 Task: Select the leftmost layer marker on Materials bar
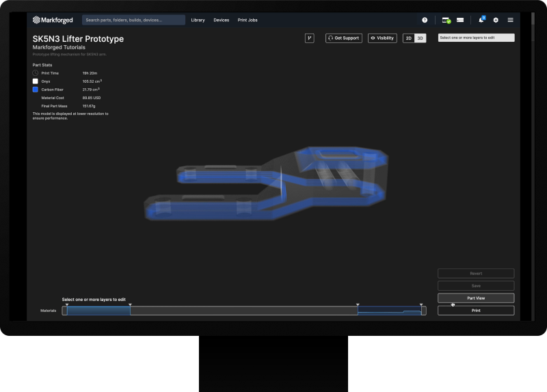pyautogui.click(x=67, y=304)
